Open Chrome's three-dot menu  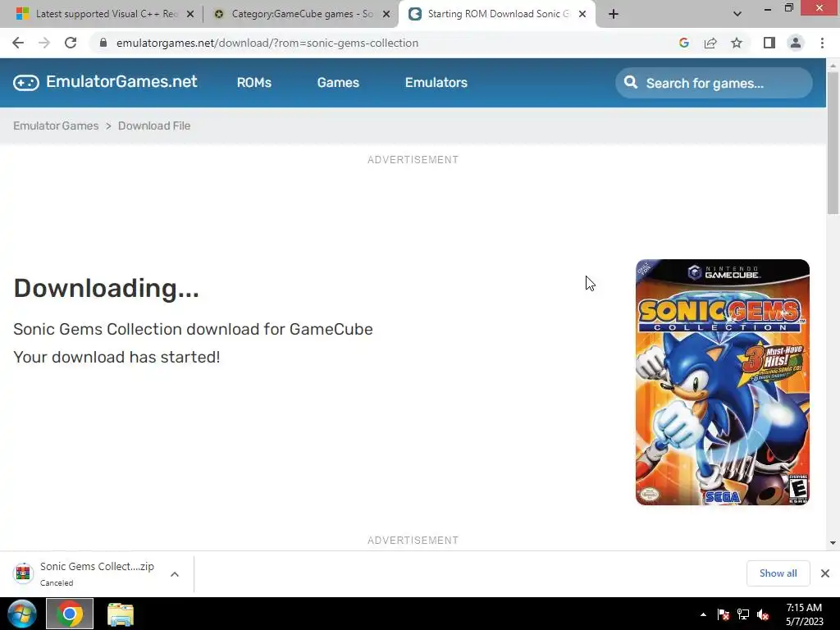click(x=822, y=43)
